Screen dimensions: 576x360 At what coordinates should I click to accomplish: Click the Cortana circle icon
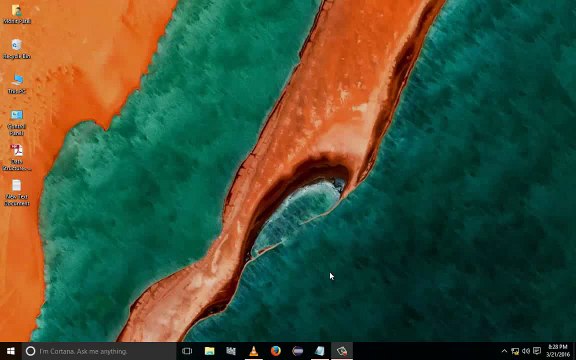[30, 351]
